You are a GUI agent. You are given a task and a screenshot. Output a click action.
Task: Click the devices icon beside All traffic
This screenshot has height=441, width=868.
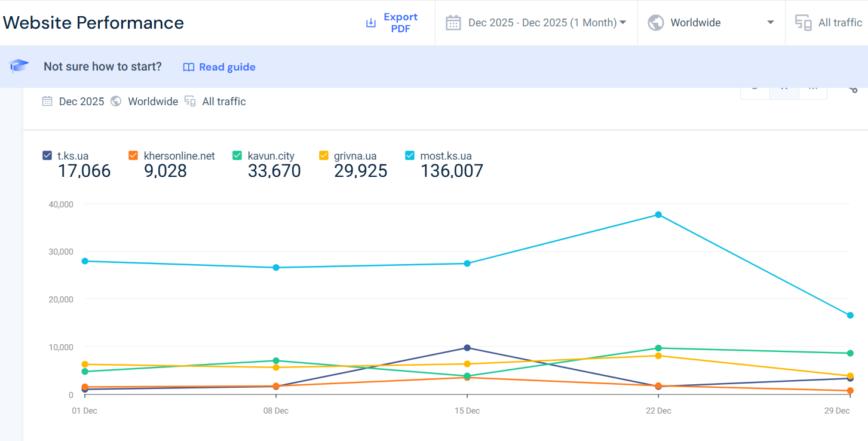[x=803, y=23]
